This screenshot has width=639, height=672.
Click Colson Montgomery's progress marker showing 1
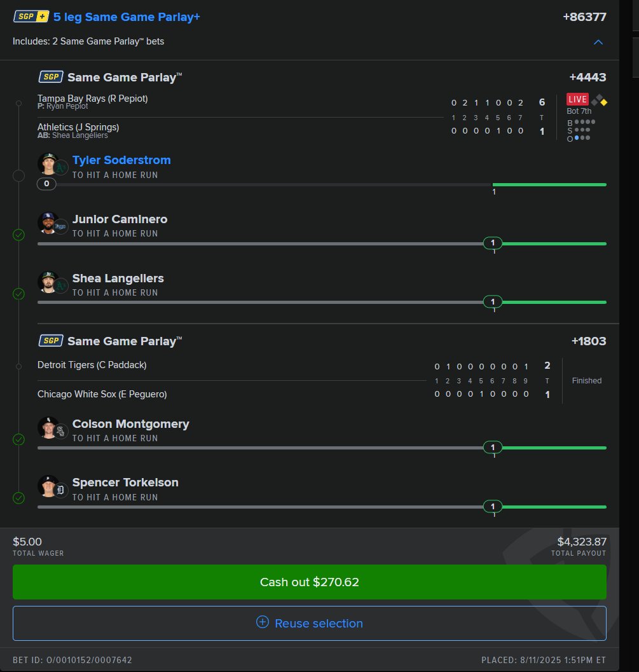[x=492, y=448]
